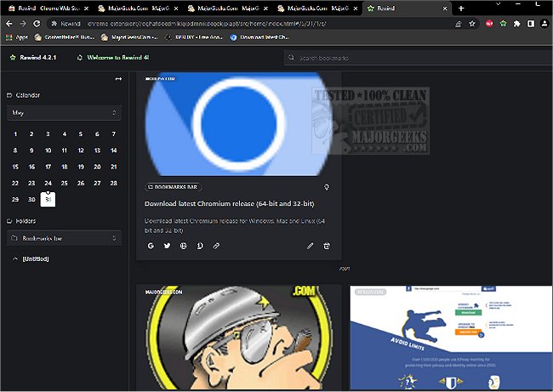Reload the page
The width and height of the screenshot is (553, 392).
pyautogui.click(x=37, y=24)
